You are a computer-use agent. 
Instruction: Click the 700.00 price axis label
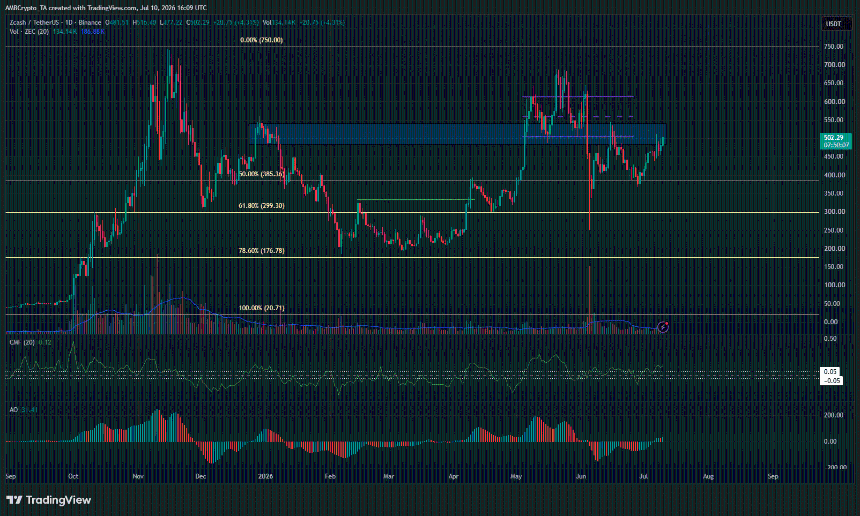[x=834, y=65]
